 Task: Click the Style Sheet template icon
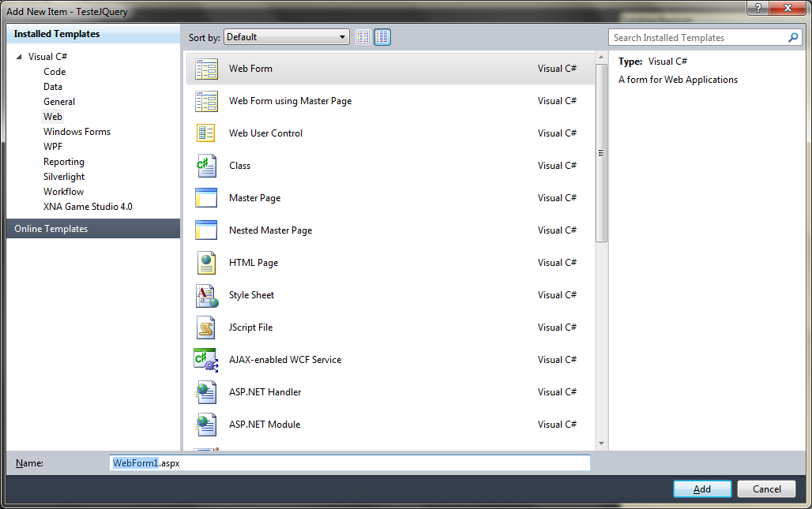(x=206, y=295)
